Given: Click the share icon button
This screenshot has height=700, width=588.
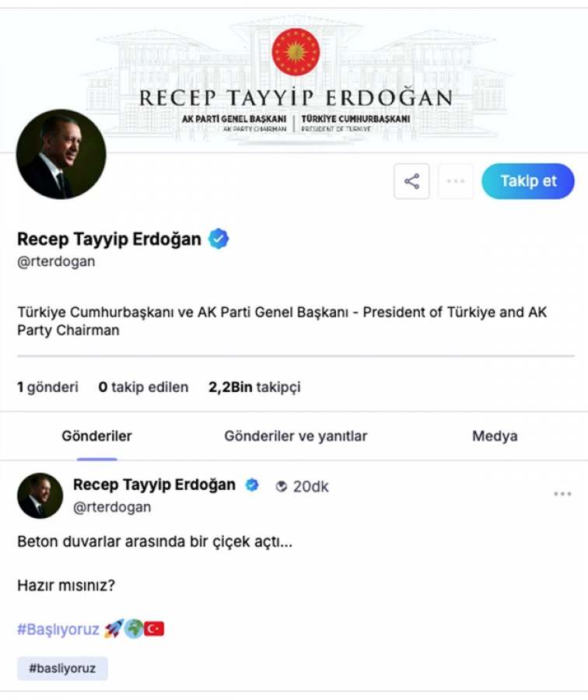Looking at the screenshot, I should click(x=411, y=181).
